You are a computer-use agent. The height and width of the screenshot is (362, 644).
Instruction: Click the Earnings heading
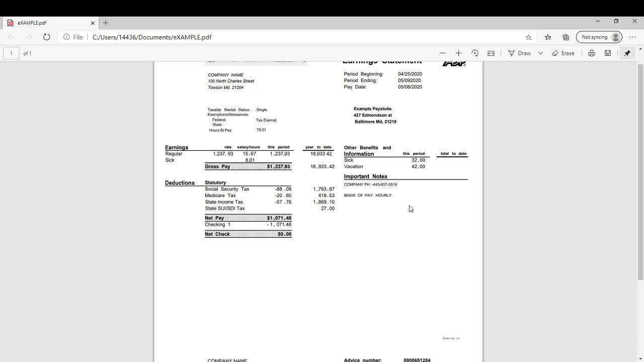coord(177,147)
